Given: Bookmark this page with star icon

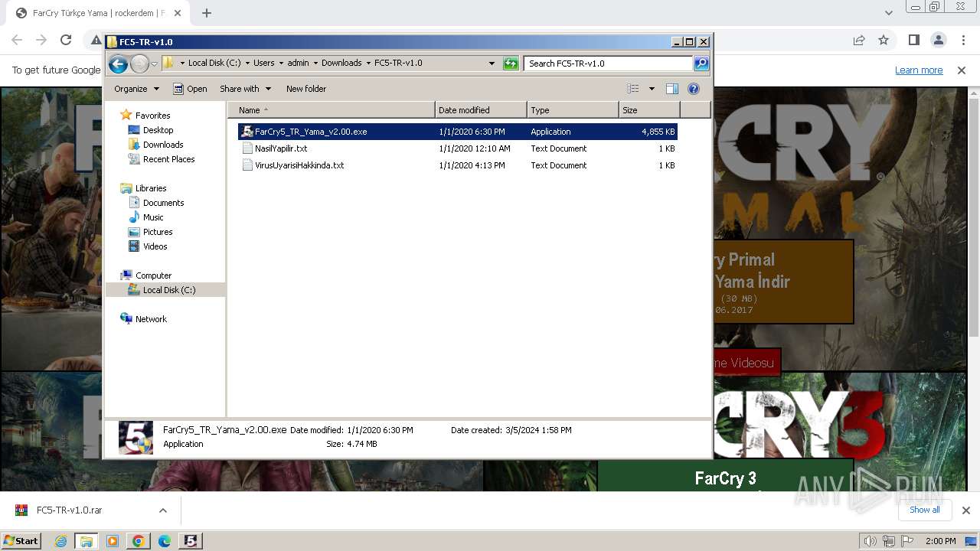Looking at the screenshot, I should click(884, 40).
